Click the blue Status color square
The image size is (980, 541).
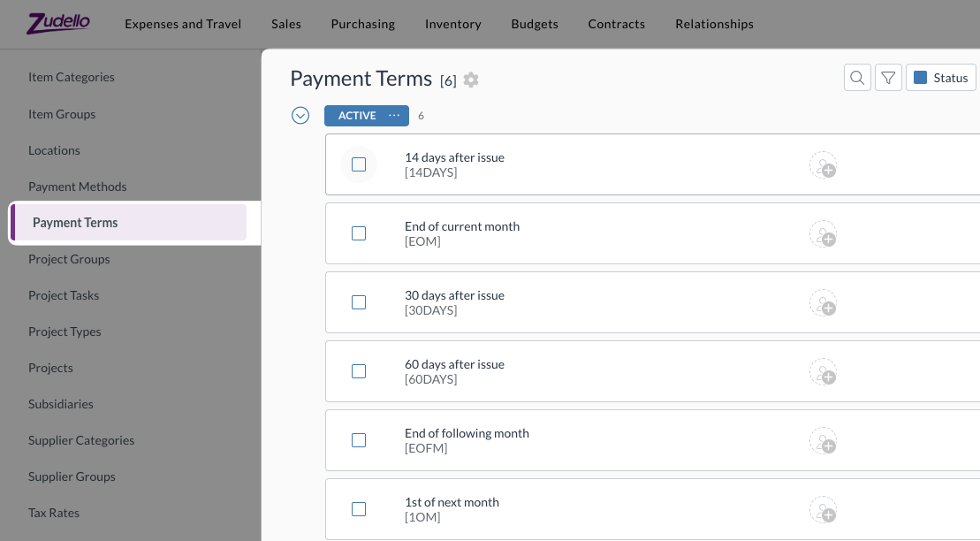click(x=920, y=78)
